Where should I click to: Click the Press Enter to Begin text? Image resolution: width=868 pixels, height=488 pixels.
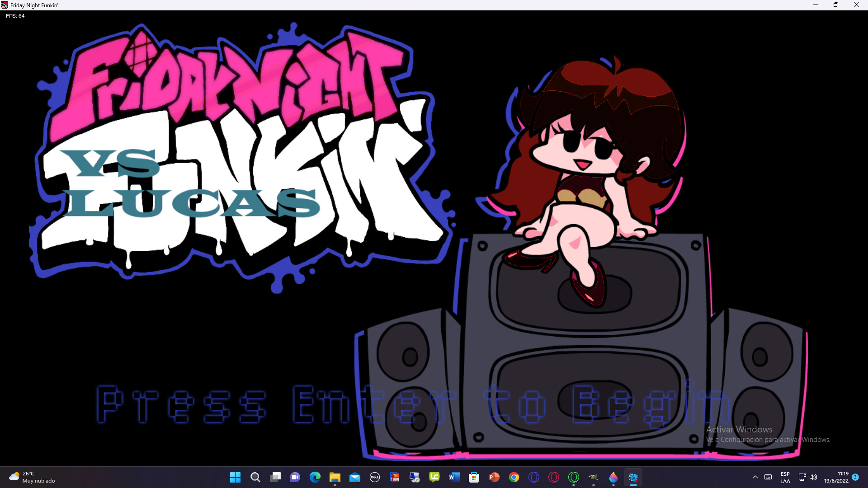414,404
